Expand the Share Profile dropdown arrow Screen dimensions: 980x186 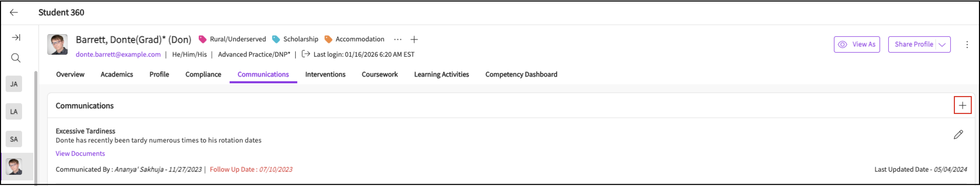point(942,44)
